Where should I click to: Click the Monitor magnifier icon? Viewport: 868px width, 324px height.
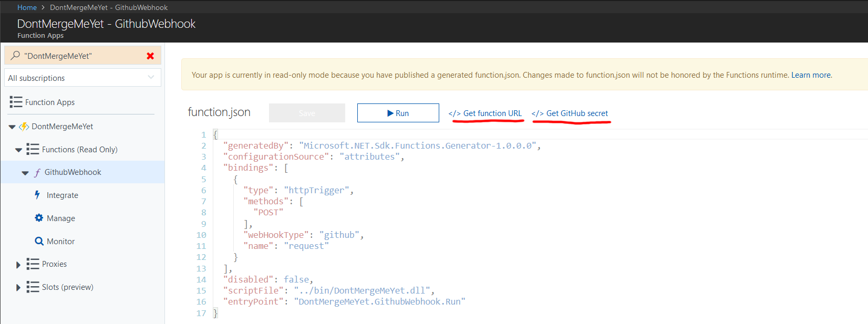tap(39, 241)
